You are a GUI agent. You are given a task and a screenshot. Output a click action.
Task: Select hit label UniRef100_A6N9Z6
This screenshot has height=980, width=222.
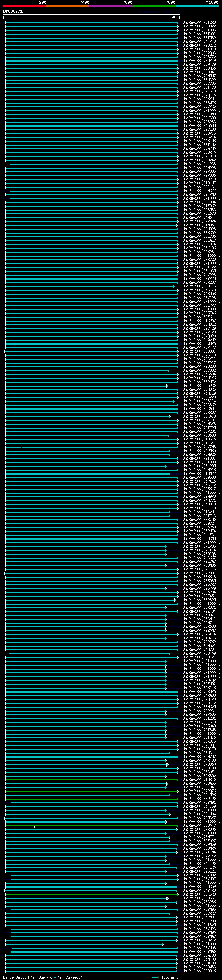point(199,454)
